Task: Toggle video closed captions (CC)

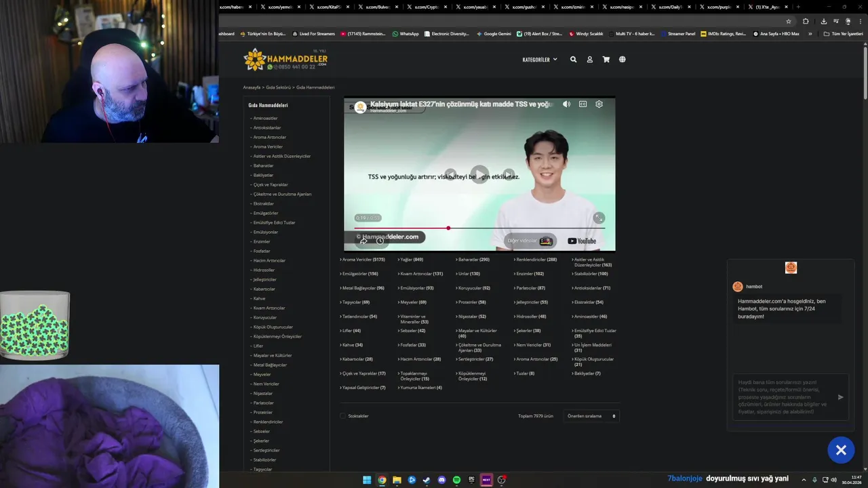Action: click(x=583, y=104)
